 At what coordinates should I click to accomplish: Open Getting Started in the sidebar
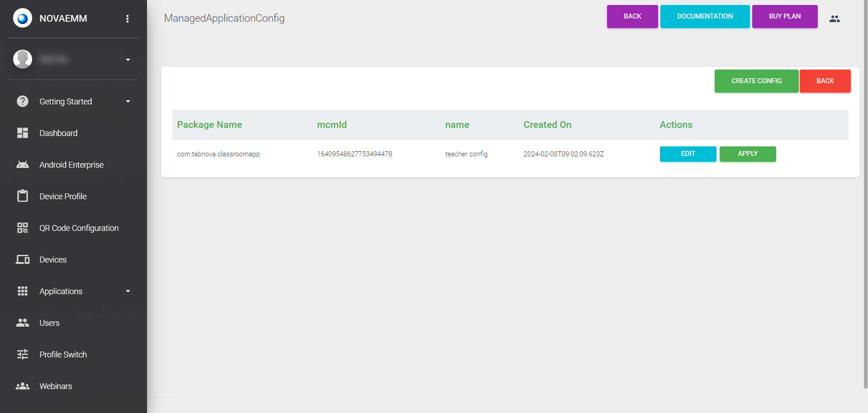tap(66, 102)
